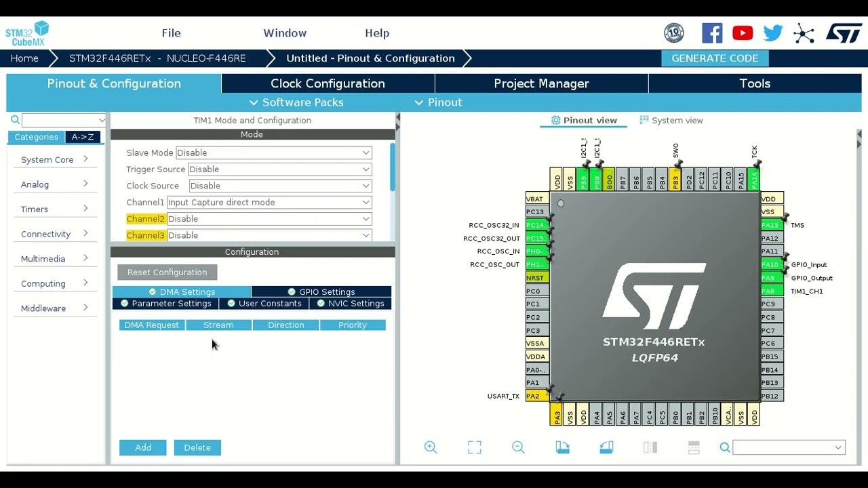Expand the Timers category
Viewport: 868px width, 488px height.
(x=54, y=209)
